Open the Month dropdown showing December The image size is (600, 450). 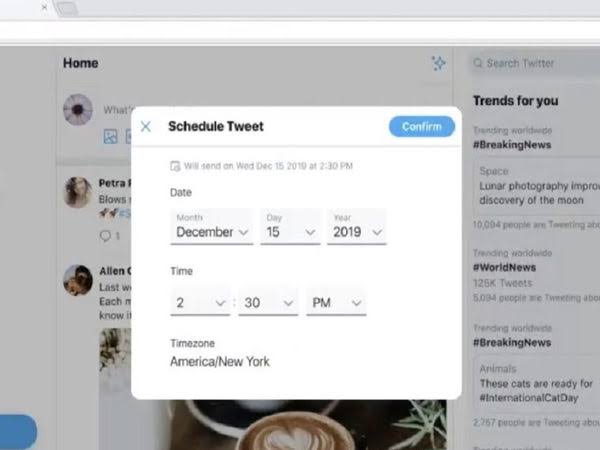[212, 227]
